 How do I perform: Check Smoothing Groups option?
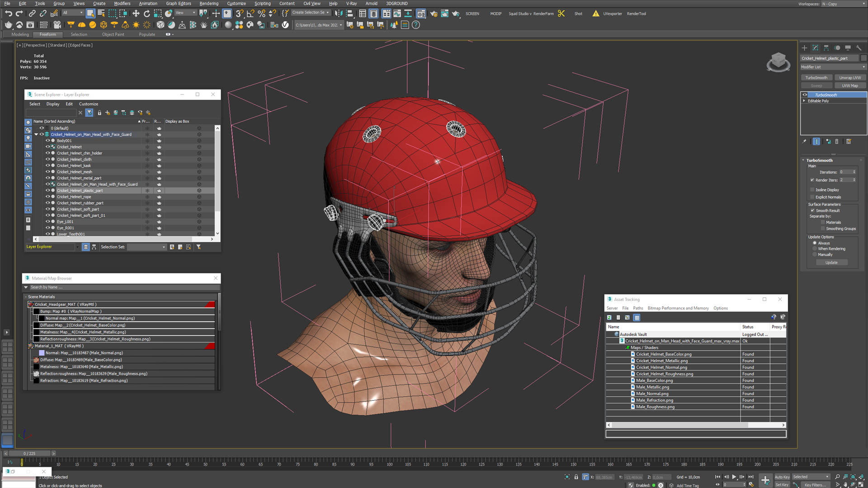823,229
